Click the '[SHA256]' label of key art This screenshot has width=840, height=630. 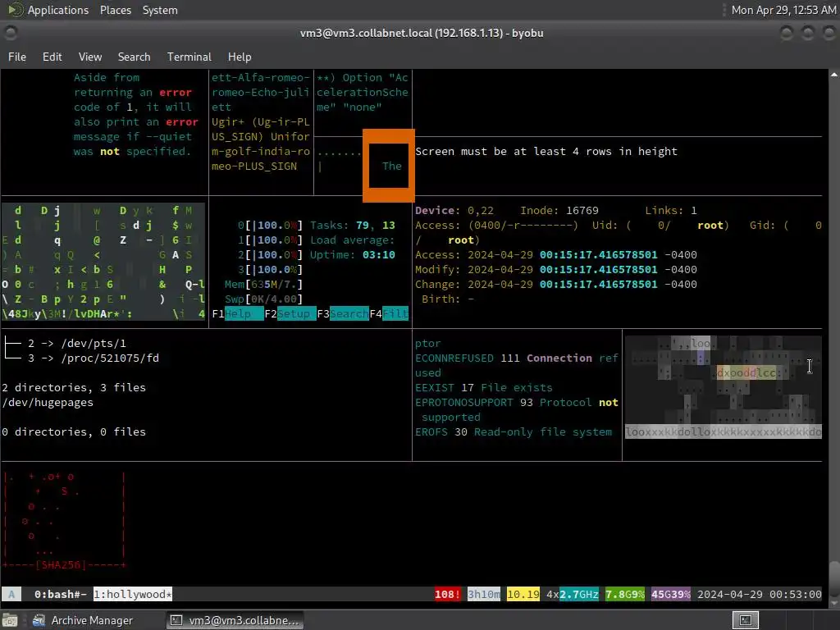(x=61, y=564)
